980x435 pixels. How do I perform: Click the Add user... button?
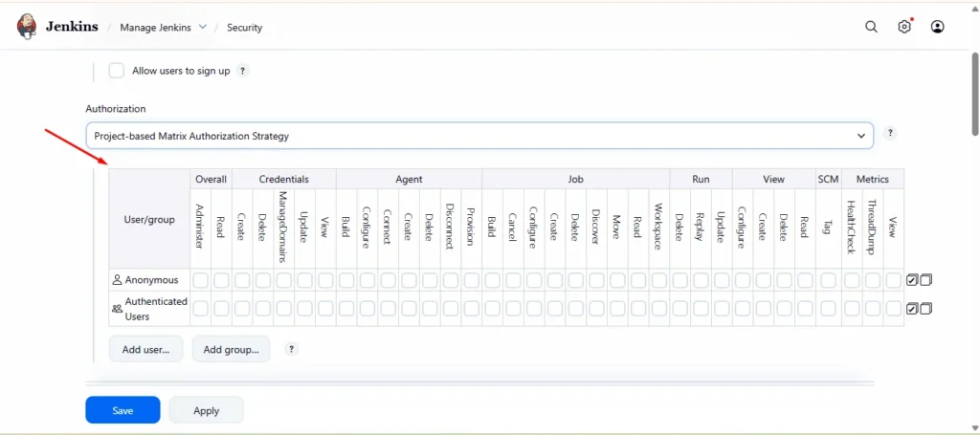[x=145, y=350]
